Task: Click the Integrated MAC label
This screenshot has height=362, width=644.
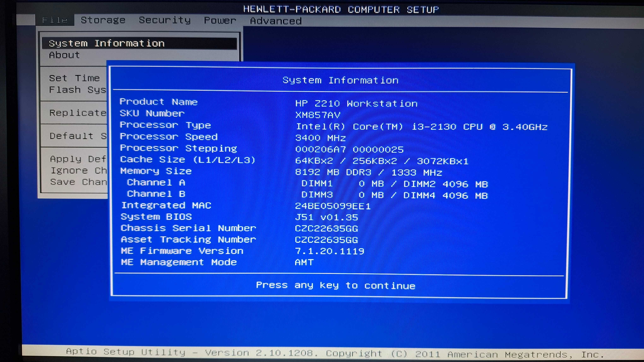Action: 166,205
